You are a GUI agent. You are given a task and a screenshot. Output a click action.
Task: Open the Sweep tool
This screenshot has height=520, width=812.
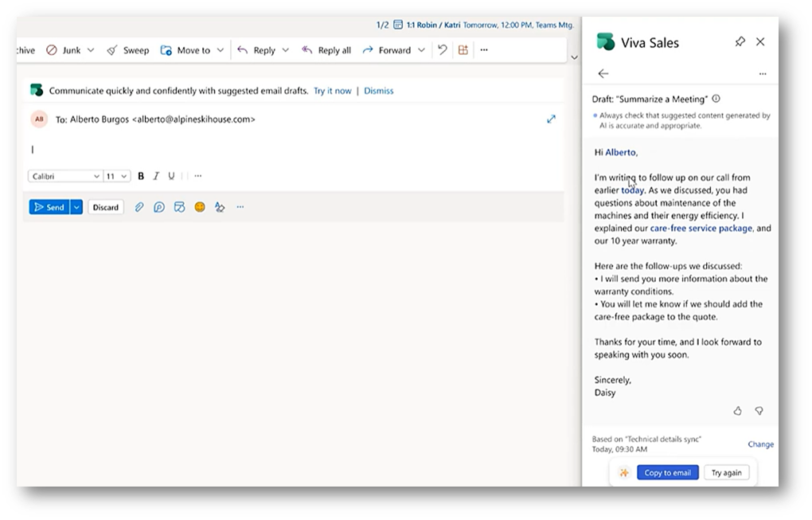(x=127, y=49)
